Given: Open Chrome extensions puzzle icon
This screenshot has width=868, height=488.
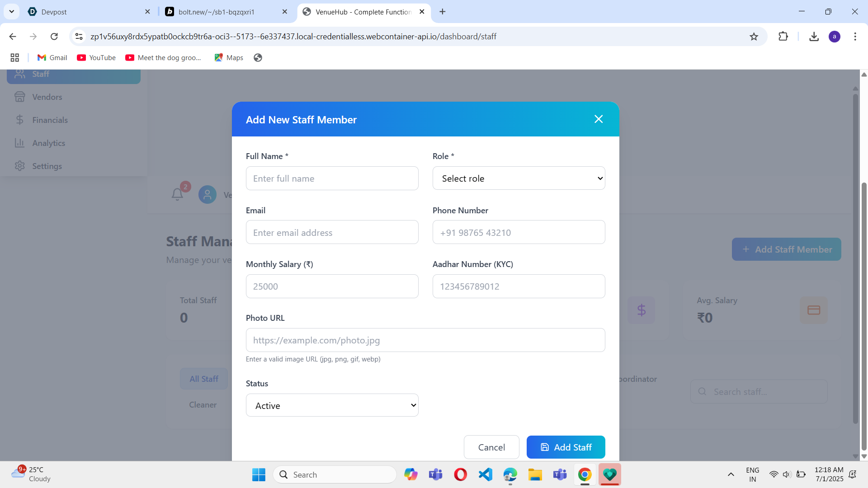Looking at the screenshot, I should [783, 37].
